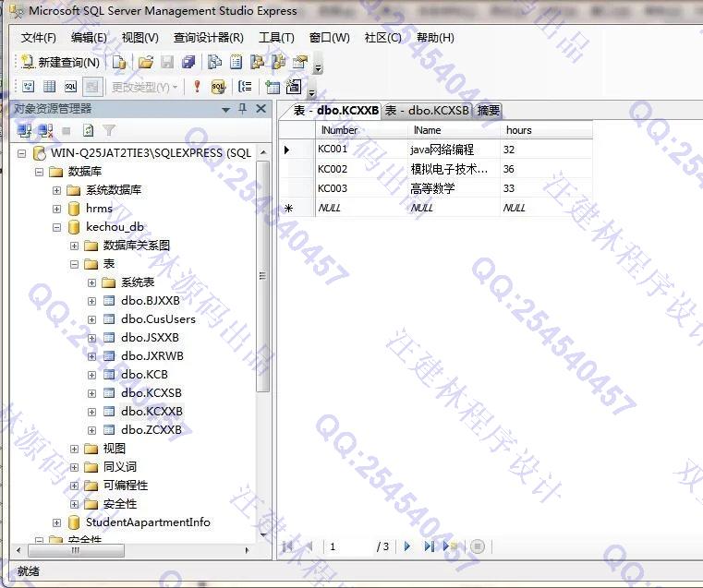The image size is (703, 588).
Task: Click the cell containing KC002
Action: [x=361, y=169]
